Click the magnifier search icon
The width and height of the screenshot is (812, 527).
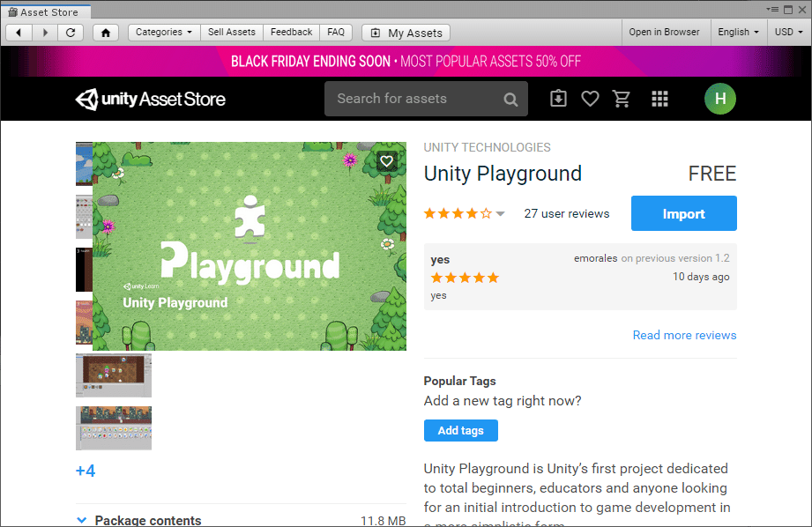coord(510,100)
